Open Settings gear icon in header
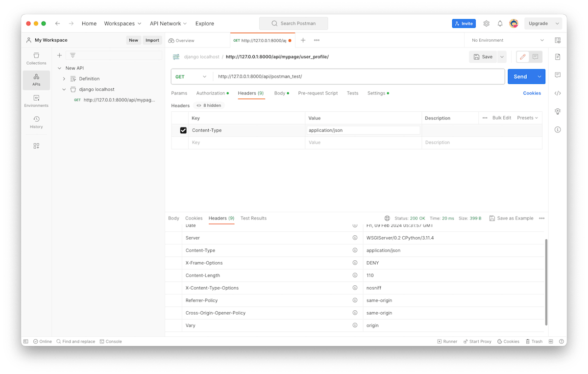This screenshot has height=374, width=588. click(486, 24)
